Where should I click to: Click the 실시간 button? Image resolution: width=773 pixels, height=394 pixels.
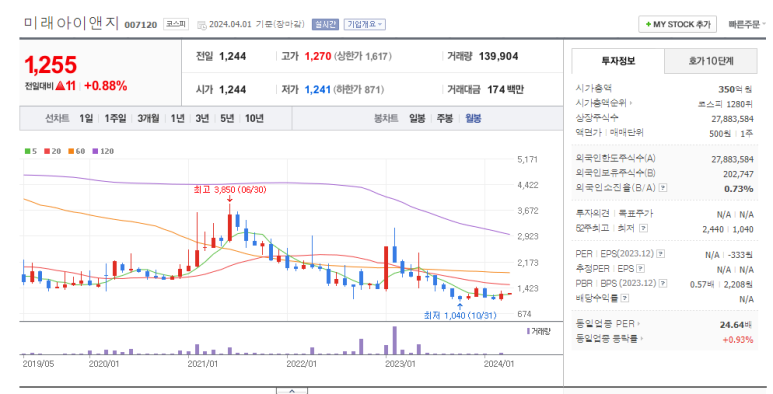325,24
